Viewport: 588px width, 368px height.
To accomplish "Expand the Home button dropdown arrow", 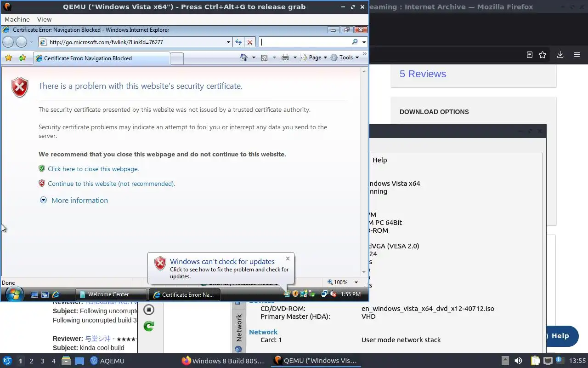I will pos(254,58).
